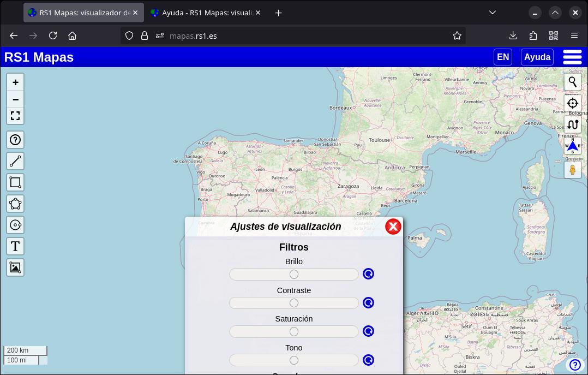Reset the Brillo filter

point(368,274)
